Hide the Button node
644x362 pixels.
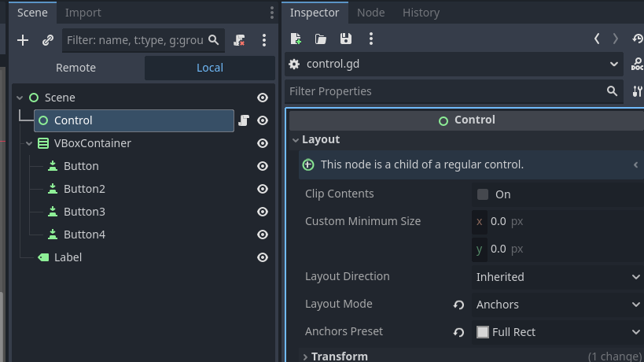click(x=263, y=166)
